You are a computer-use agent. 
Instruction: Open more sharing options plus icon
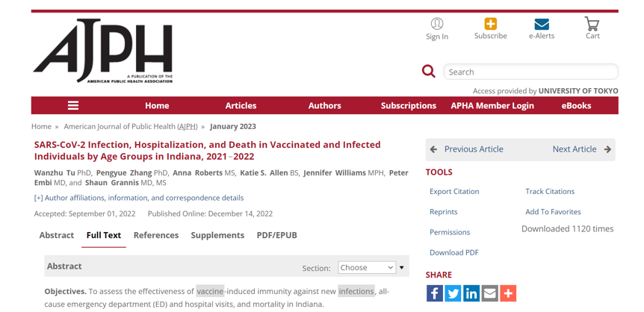click(x=508, y=293)
